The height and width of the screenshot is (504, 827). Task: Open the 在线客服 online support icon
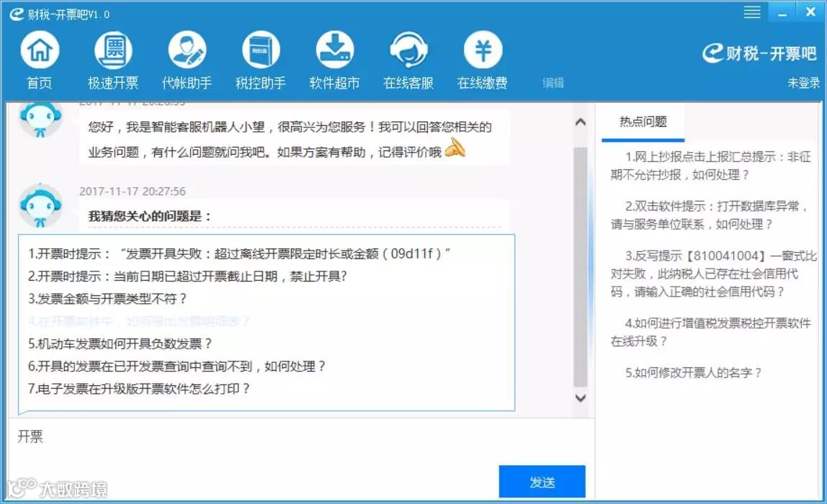[x=408, y=50]
